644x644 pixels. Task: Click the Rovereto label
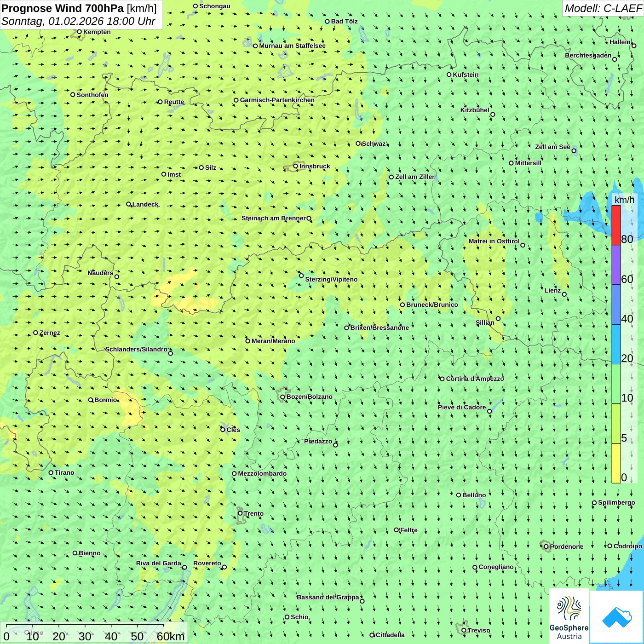click(x=207, y=563)
